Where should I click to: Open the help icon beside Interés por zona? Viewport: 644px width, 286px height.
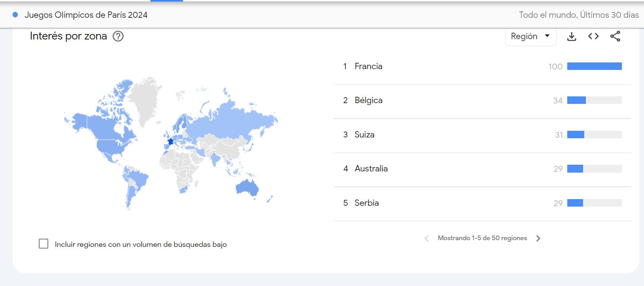click(118, 36)
